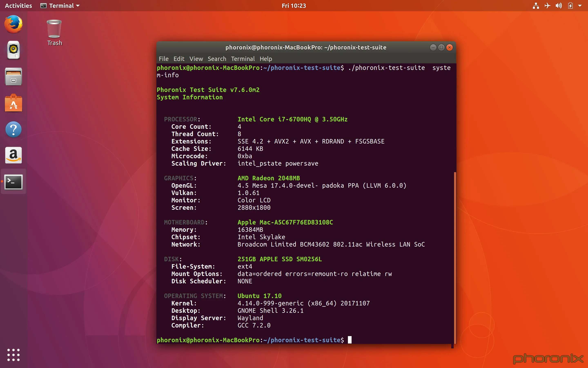Minimize the terminal window
Screen dimensions: 588x368
coord(433,47)
